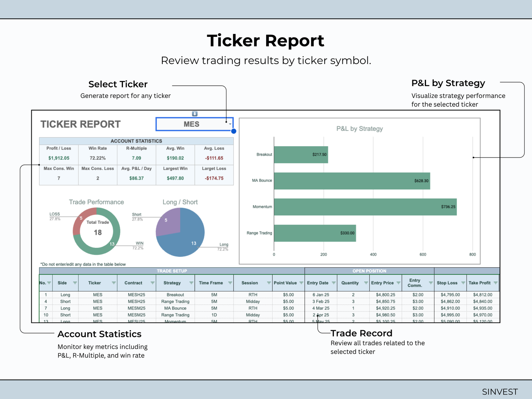532x399 pixels.
Task: Select the Avg. Loss value -$111.65
Action: 214,158
